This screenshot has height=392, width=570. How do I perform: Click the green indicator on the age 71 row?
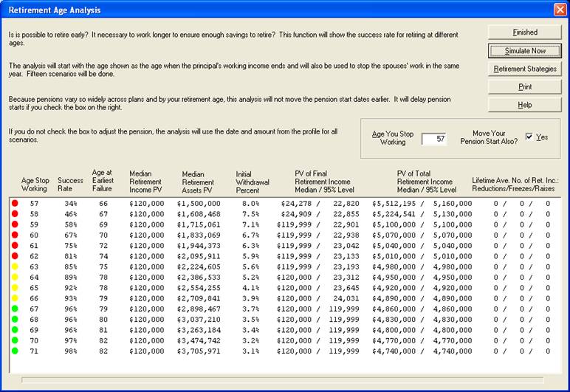[x=14, y=352]
